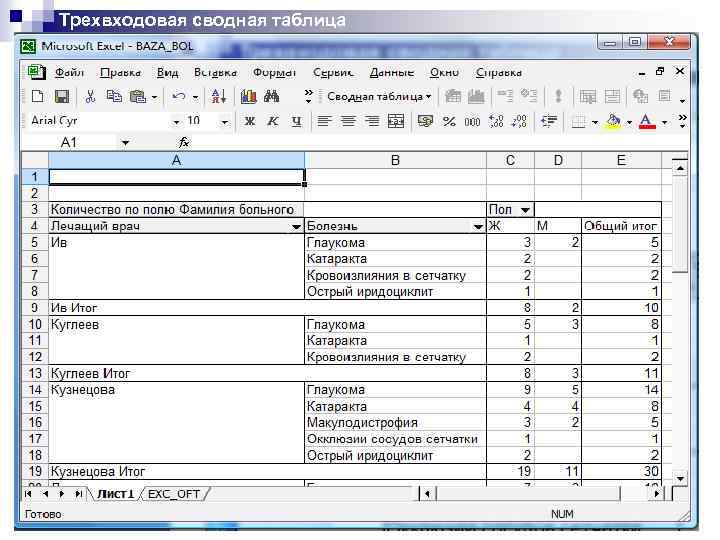Apply Currency format icon
The width and height of the screenshot is (720, 540).
[x=425, y=121]
